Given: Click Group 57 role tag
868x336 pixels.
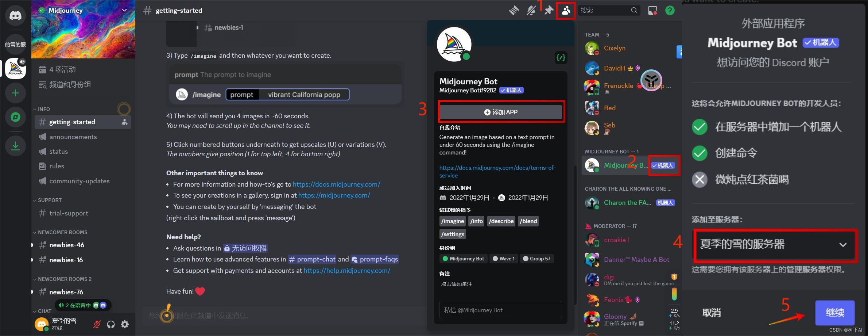Looking at the screenshot, I should pos(536,259).
